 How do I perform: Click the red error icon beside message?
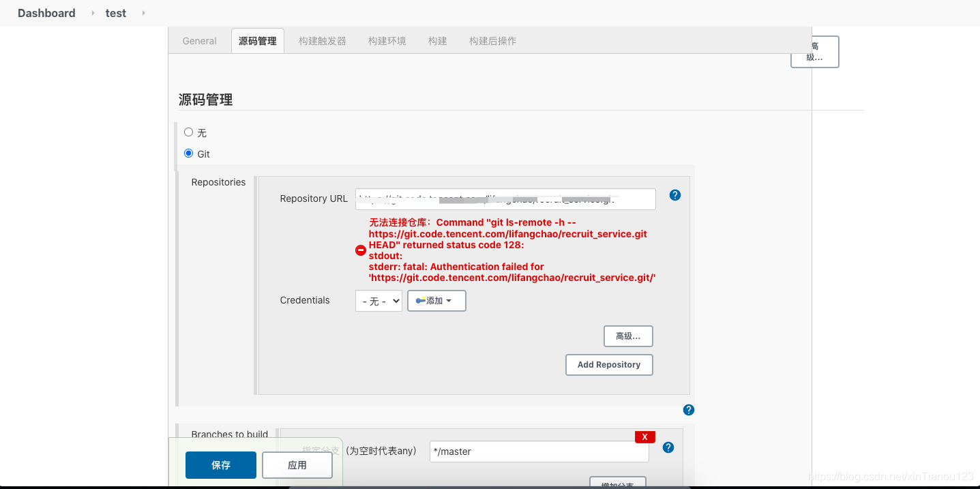tap(361, 250)
